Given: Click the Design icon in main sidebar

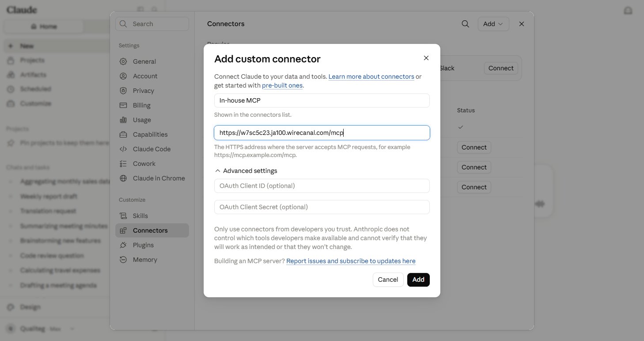Looking at the screenshot, I should pos(11,307).
